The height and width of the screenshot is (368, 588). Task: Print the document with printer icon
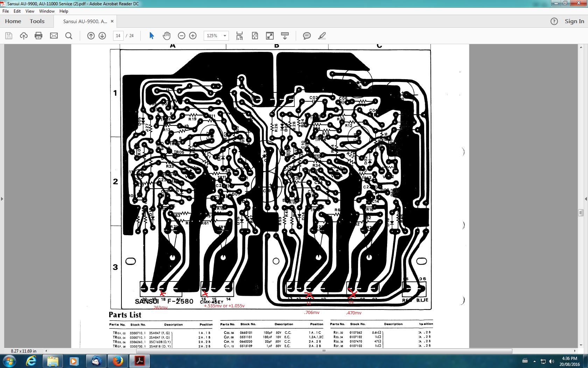point(38,36)
